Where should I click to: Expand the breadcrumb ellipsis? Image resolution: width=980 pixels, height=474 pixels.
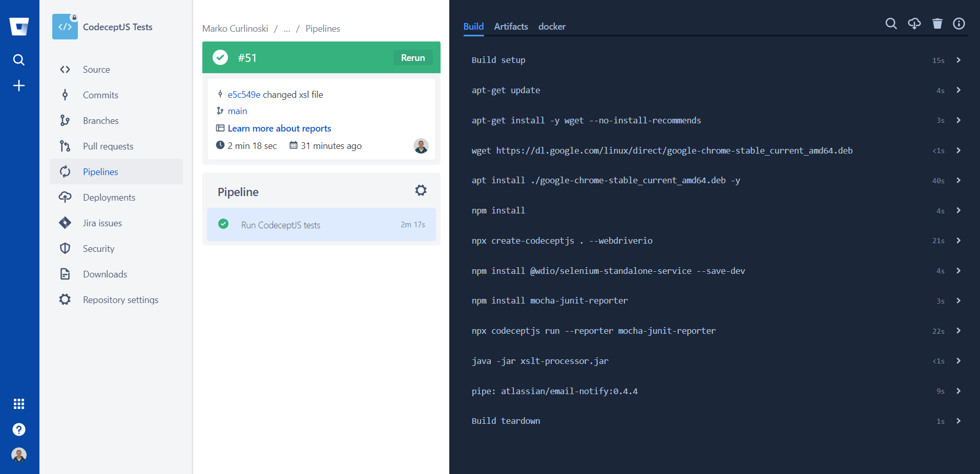pos(287,29)
